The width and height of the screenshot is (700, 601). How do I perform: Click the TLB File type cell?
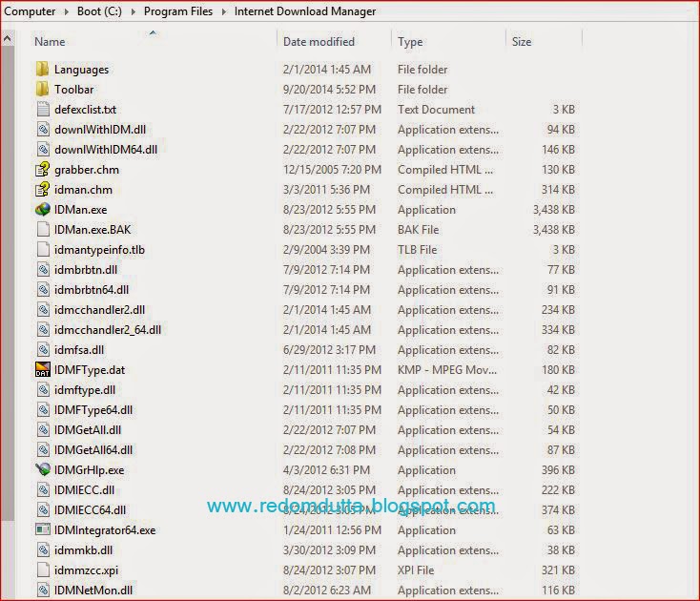pos(417,250)
